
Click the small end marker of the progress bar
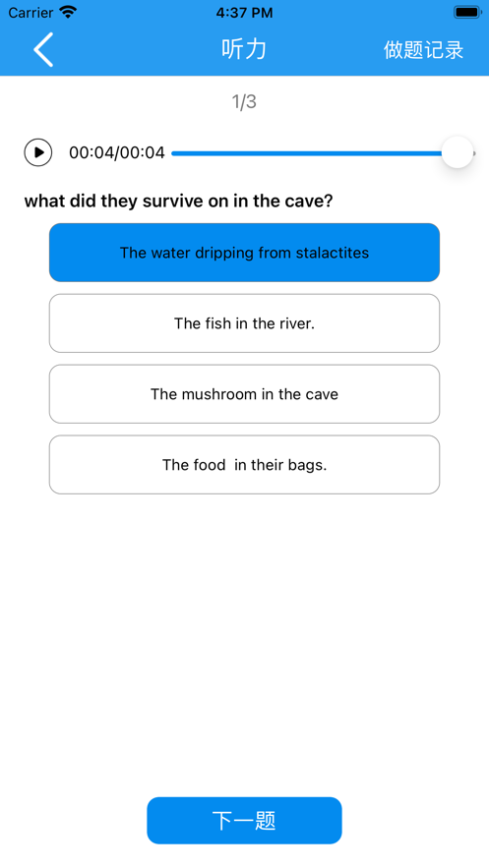[x=474, y=153]
